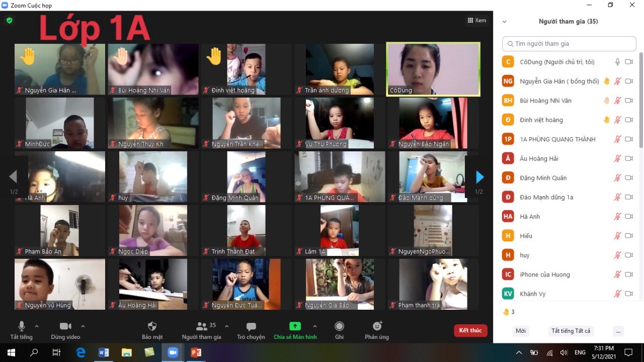The image size is (644, 362).
Task: Expand video options arrow beside Dừng video
Action: (83, 326)
